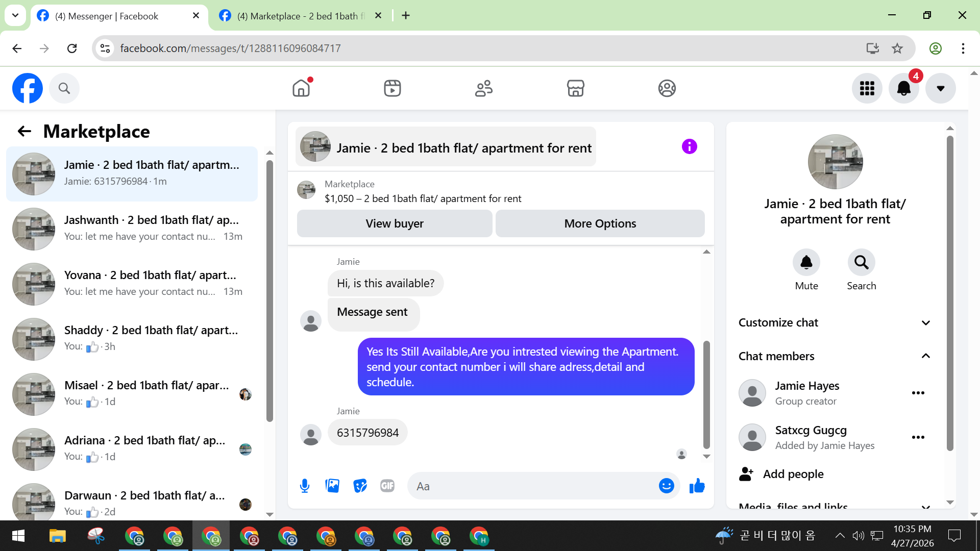Image resolution: width=980 pixels, height=551 pixels.
Task: Open the Marketplace storefront icon
Action: [x=575, y=88]
